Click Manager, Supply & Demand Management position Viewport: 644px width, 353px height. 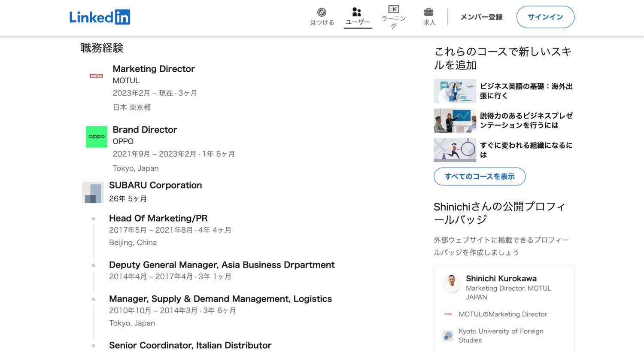220,299
